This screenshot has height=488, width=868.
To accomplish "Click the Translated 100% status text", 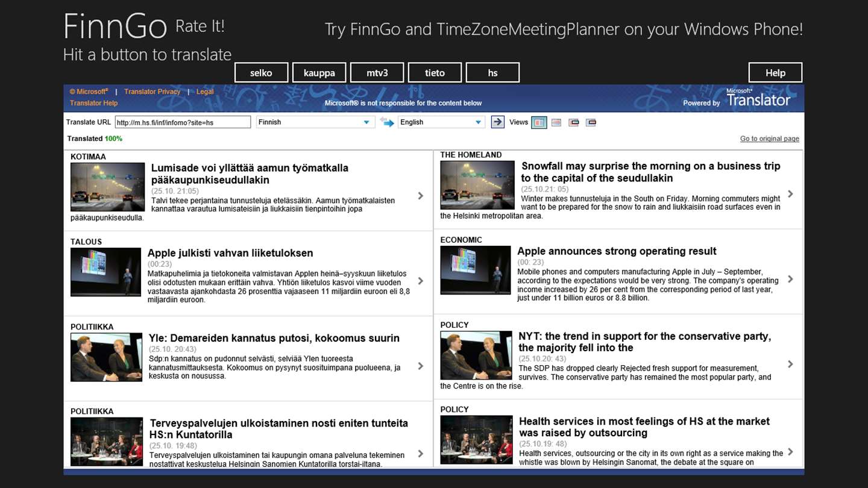I will click(95, 139).
